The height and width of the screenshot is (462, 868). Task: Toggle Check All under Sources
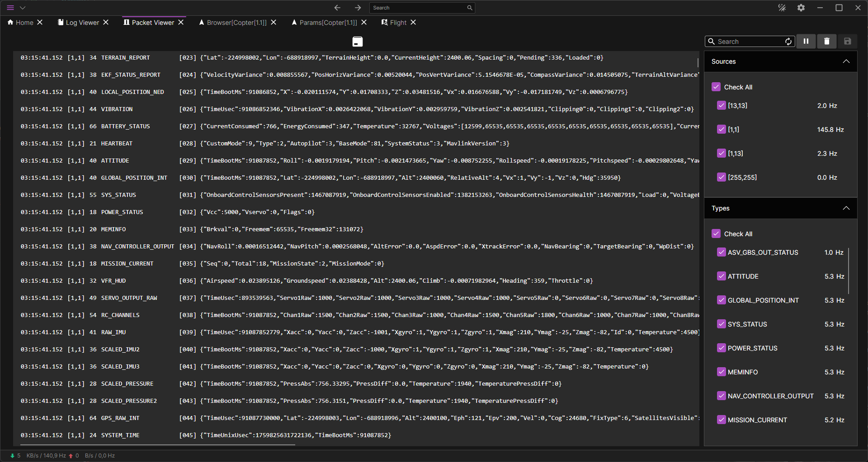pyautogui.click(x=716, y=87)
